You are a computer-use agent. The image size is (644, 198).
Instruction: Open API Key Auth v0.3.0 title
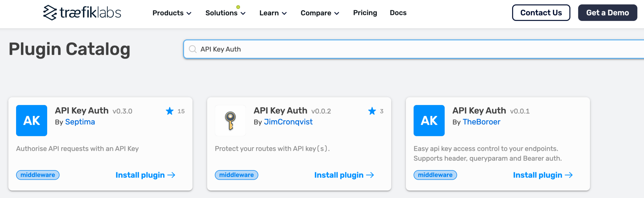[x=82, y=110]
